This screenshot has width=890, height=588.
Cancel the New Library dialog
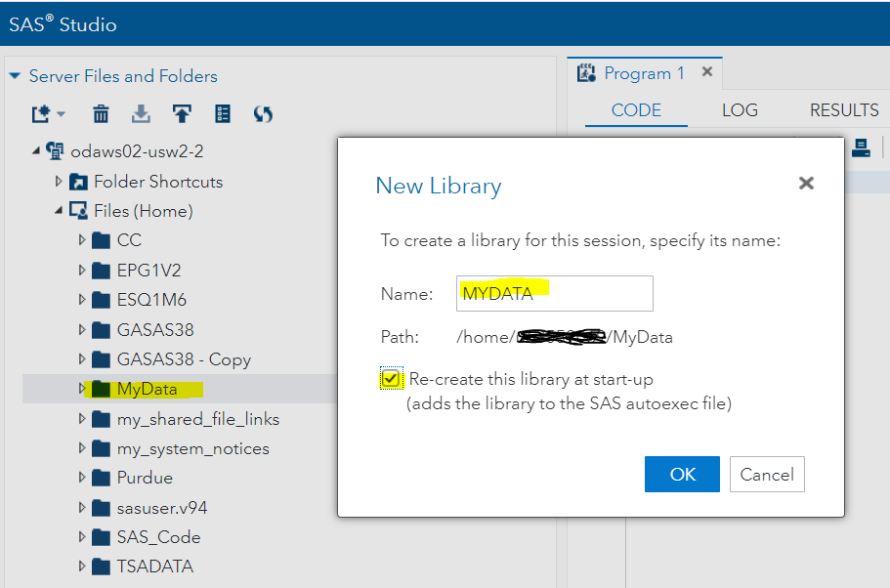tap(767, 474)
